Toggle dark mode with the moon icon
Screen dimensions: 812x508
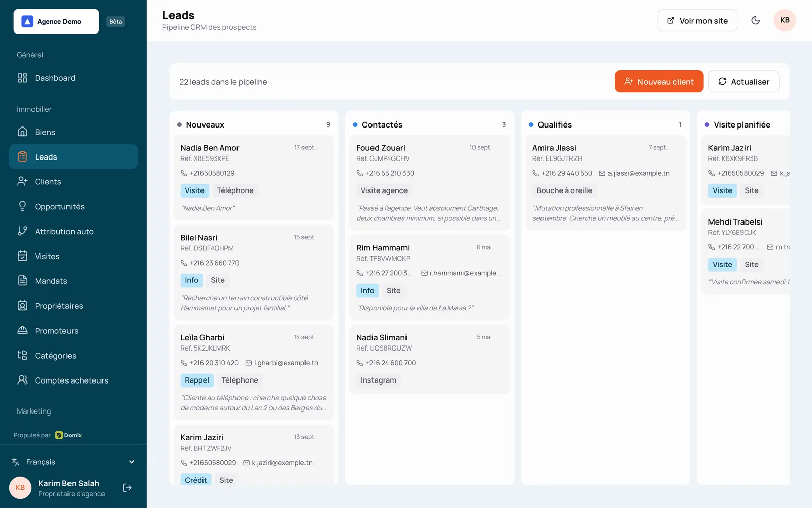[755, 20]
